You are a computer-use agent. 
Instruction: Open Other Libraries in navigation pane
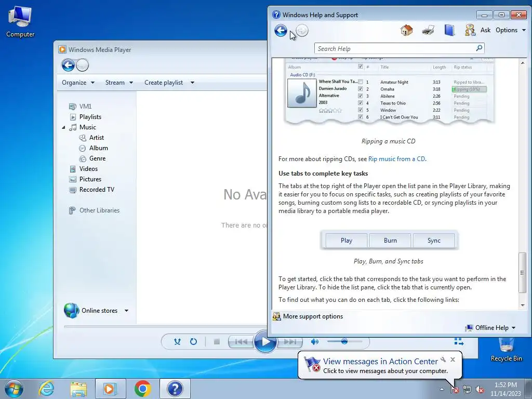tap(94, 210)
